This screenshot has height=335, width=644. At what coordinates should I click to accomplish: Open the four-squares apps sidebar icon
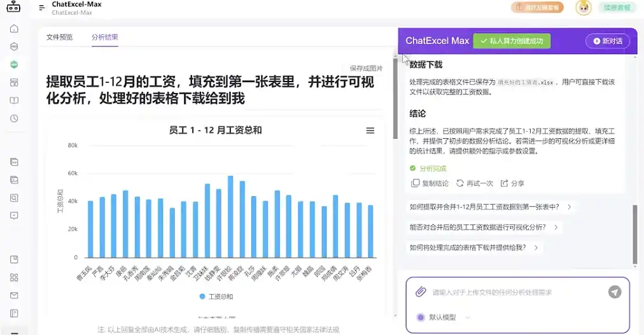[x=14, y=278]
